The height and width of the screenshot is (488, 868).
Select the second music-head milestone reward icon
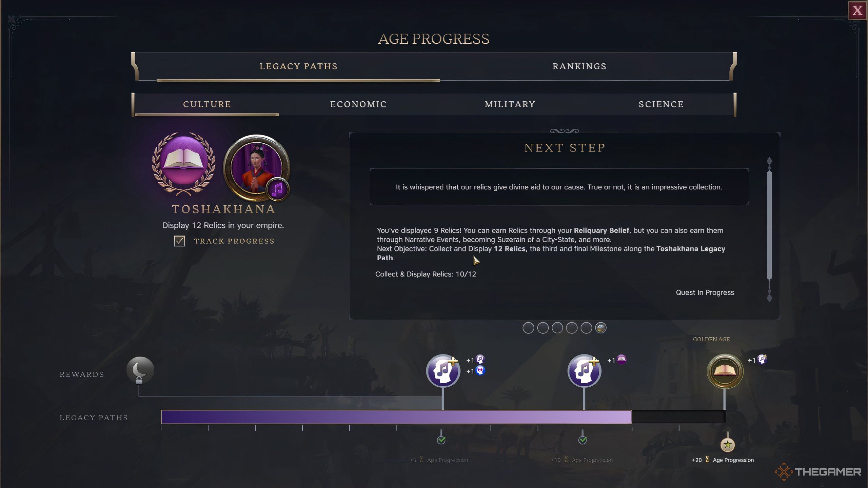(x=584, y=371)
